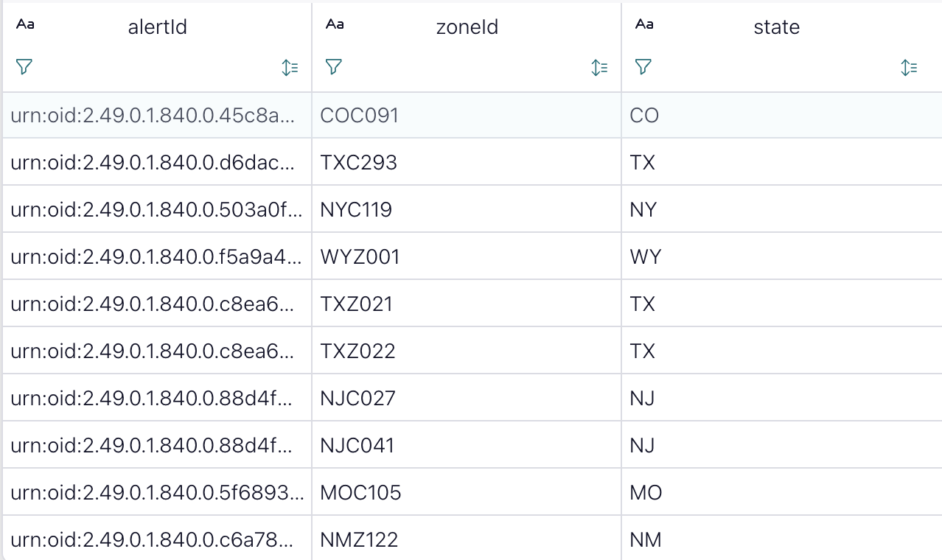942x560 pixels.
Task: Click the Aa type icon in zoneId column
Action: 334,24
